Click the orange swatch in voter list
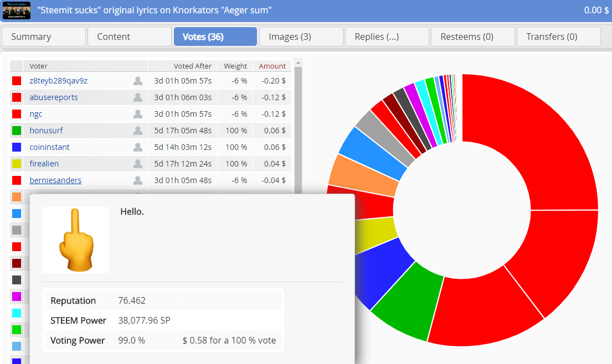 coord(17,197)
